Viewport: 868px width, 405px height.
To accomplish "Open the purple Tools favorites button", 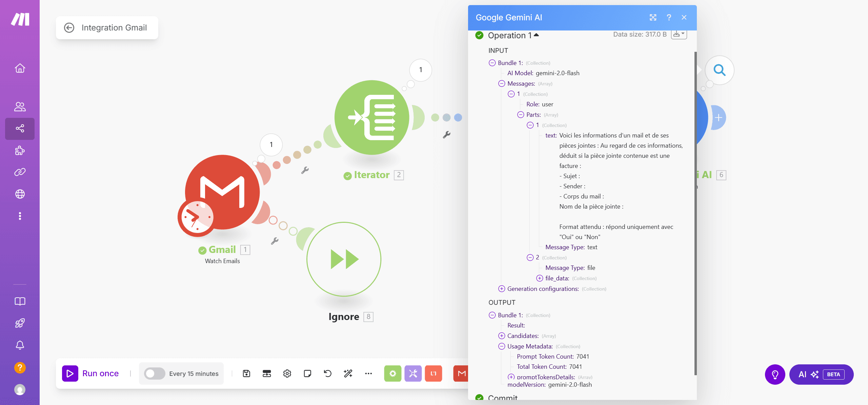I will tap(413, 374).
